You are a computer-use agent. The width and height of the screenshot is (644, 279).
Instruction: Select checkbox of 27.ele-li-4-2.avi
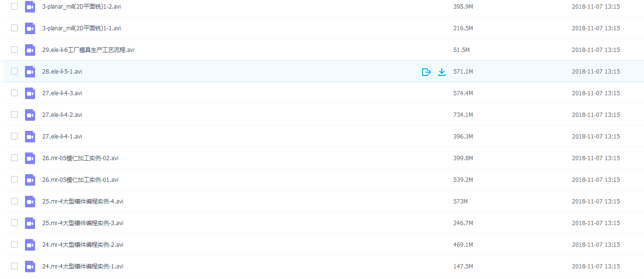coord(14,114)
